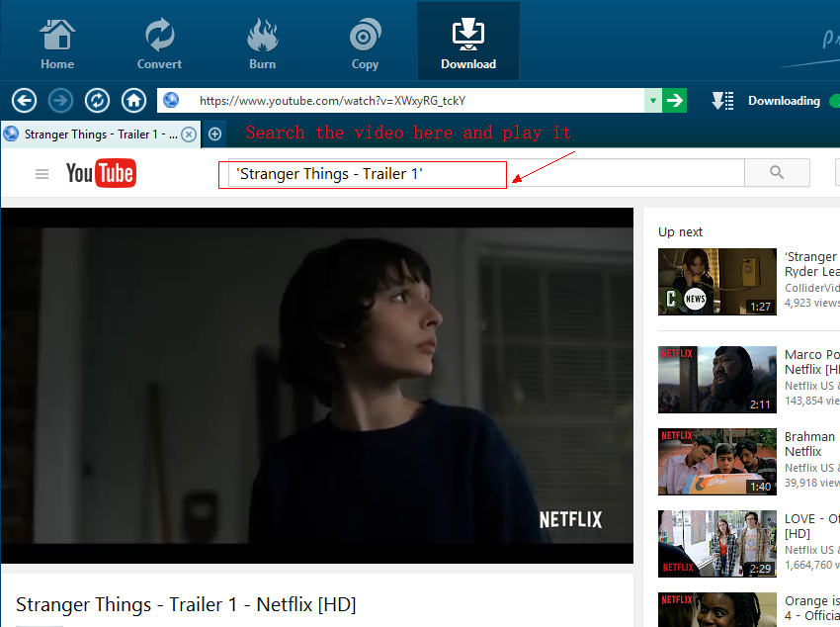
Task: Refresh the current page
Action: pos(97,101)
